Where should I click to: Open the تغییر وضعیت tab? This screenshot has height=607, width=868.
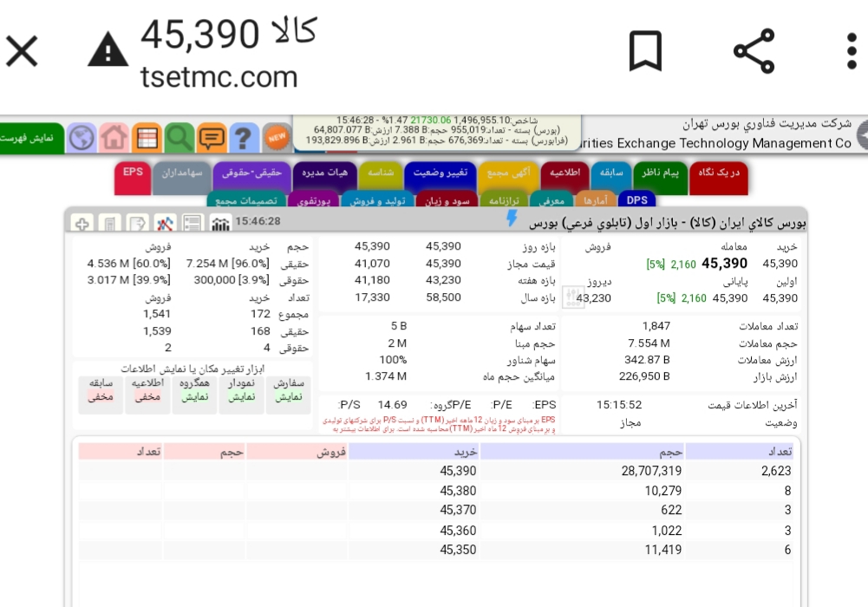coord(441,176)
